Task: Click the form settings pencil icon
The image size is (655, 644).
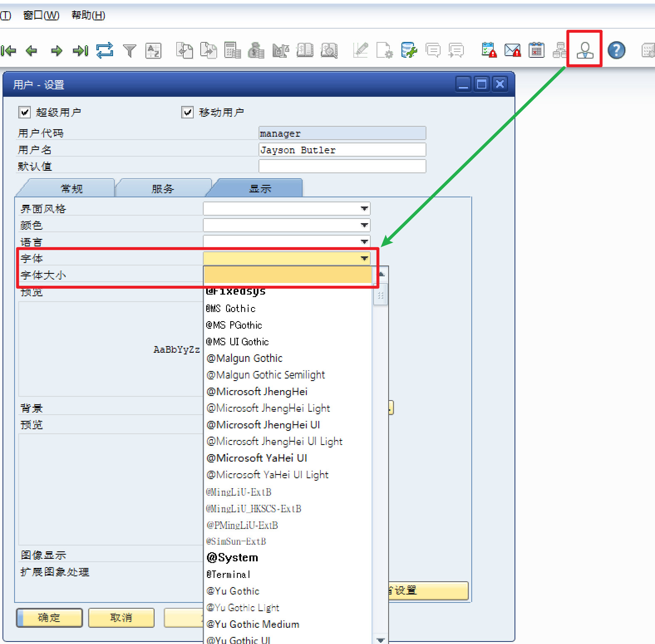Action: (360, 50)
